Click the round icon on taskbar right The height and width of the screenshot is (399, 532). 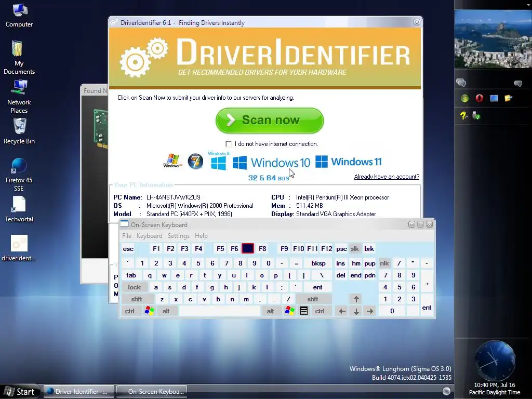pyautogui.click(x=446, y=391)
